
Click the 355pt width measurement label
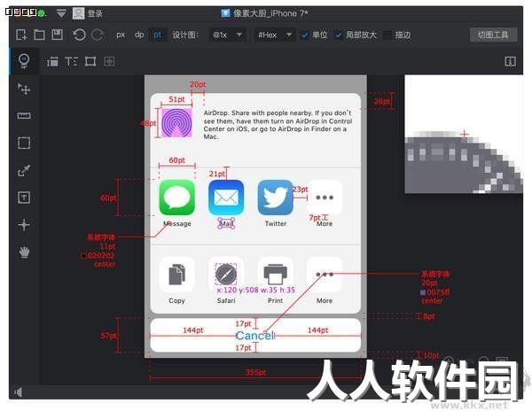point(256,372)
